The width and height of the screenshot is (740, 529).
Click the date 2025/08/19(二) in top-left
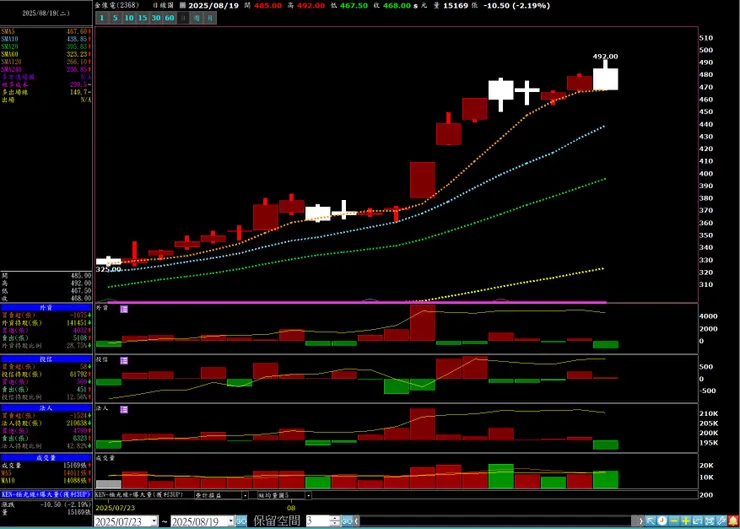tap(46, 13)
